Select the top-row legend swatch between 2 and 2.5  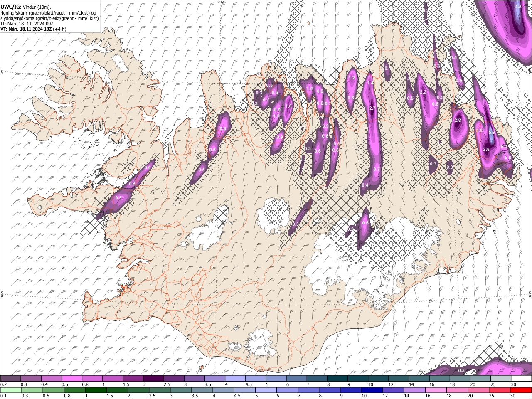point(154,379)
